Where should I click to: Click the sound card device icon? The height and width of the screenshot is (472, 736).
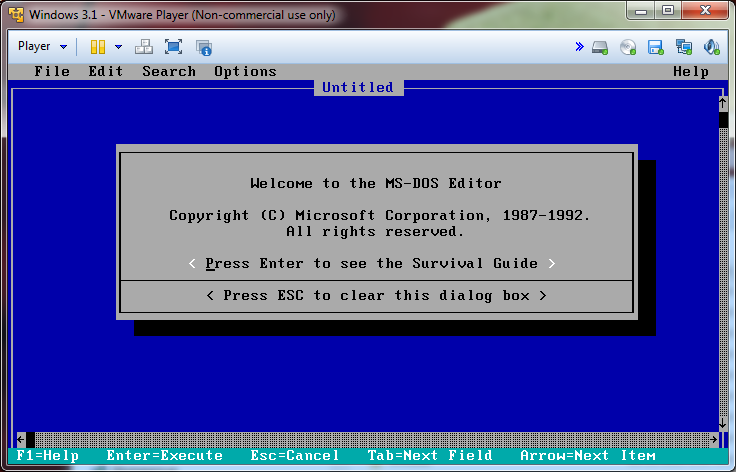[x=711, y=47]
